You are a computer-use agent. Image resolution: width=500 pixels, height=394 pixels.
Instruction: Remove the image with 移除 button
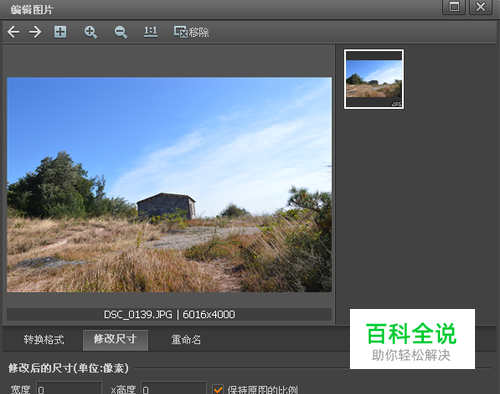pyautogui.click(x=191, y=32)
